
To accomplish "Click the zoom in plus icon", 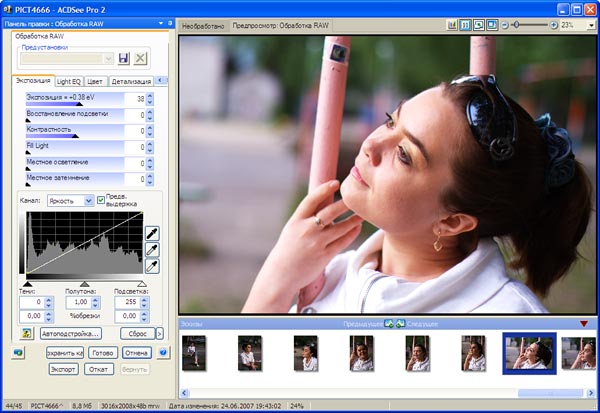I will 554,23.
